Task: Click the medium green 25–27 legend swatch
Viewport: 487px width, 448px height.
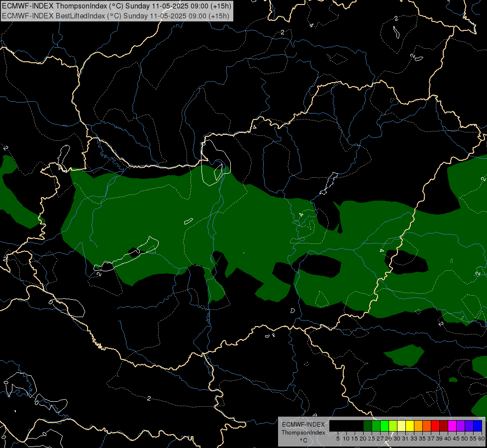Action: [x=376, y=426]
